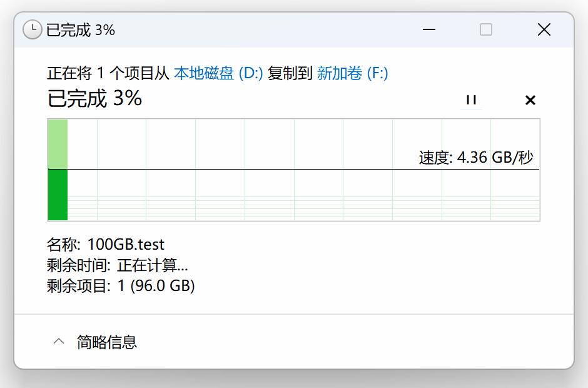Open the 新加卷 (F:) destination link
Image resolution: width=588 pixels, height=388 pixels.
(352, 73)
